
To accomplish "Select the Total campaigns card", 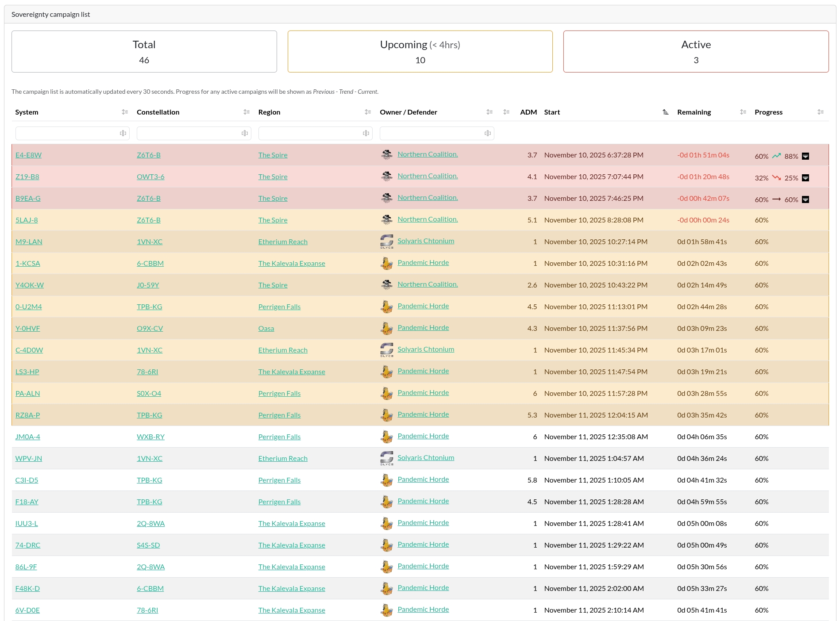I will [144, 51].
